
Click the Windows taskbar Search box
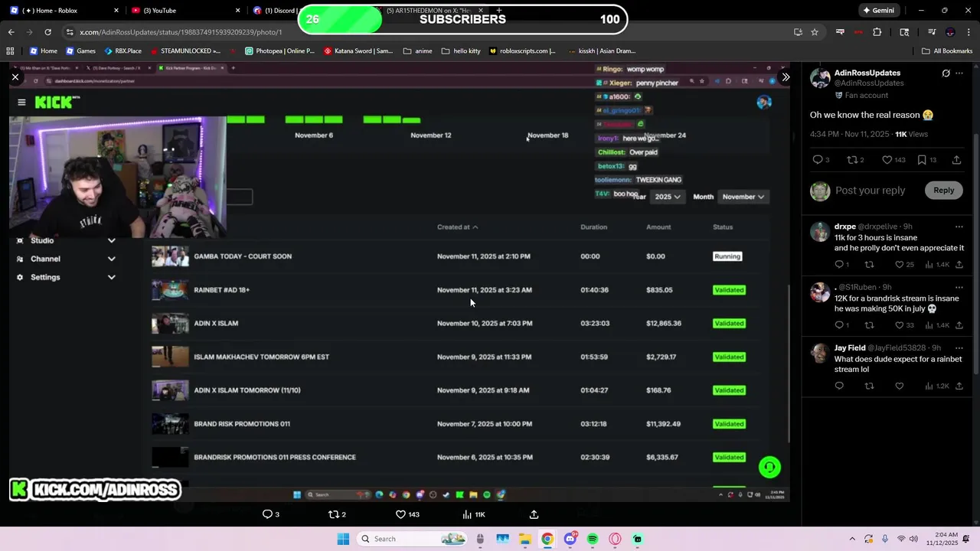[413, 539]
